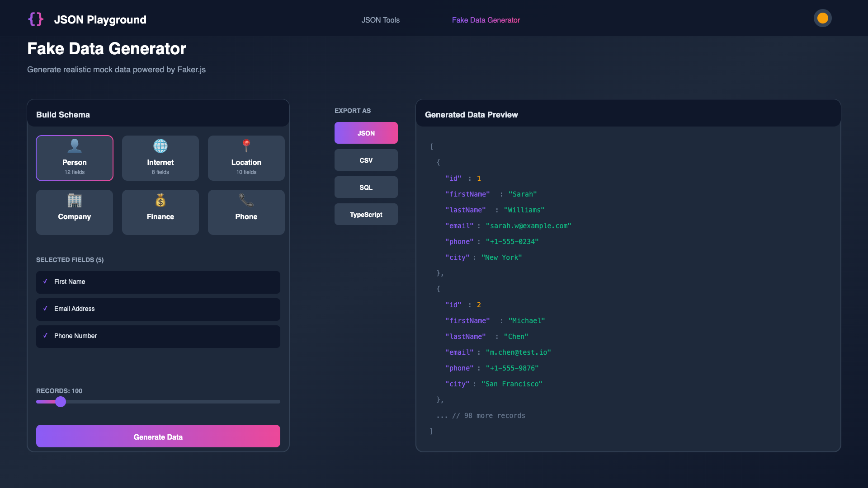Open the user avatar in the top corner
This screenshot has height=488, width=868.
tap(822, 18)
